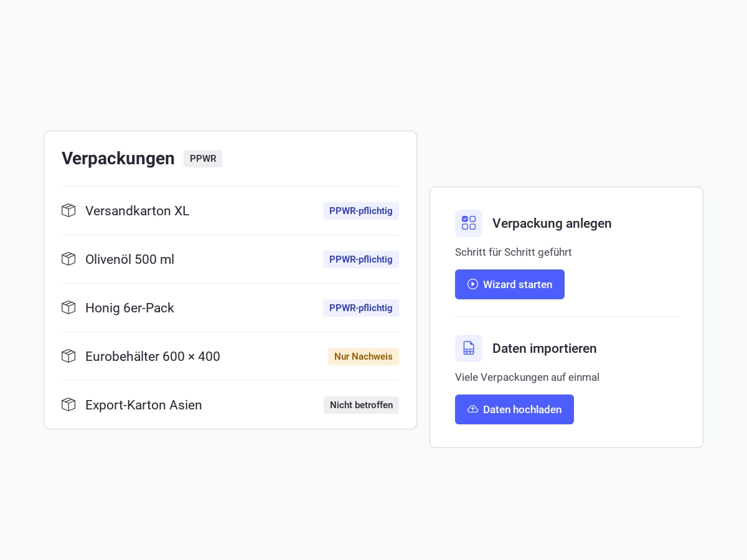The width and height of the screenshot is (747, 560).
Task: Click PPWR-pflichtig badge on Honig 6er-Pack row
Action: click(361, 308)
